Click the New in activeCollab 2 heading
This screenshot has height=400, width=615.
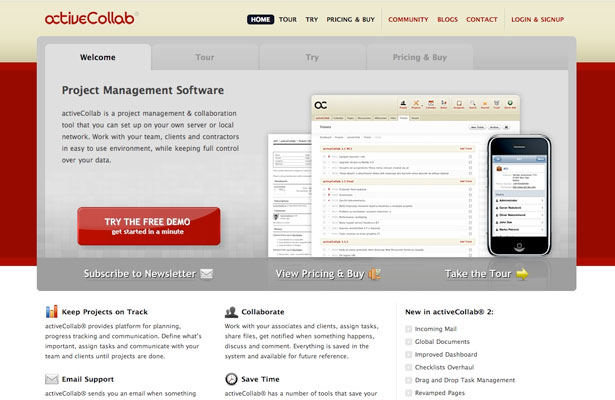point(449,312)
